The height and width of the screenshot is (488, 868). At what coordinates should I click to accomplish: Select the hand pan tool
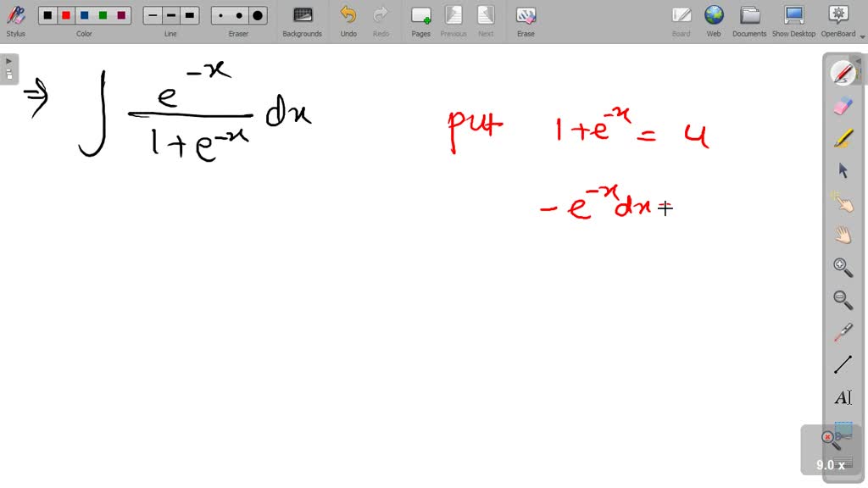point(843,235)
